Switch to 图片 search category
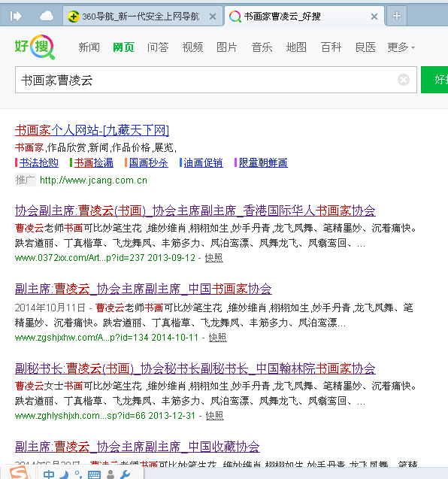448x479 pixels. (x=227, y=47)
